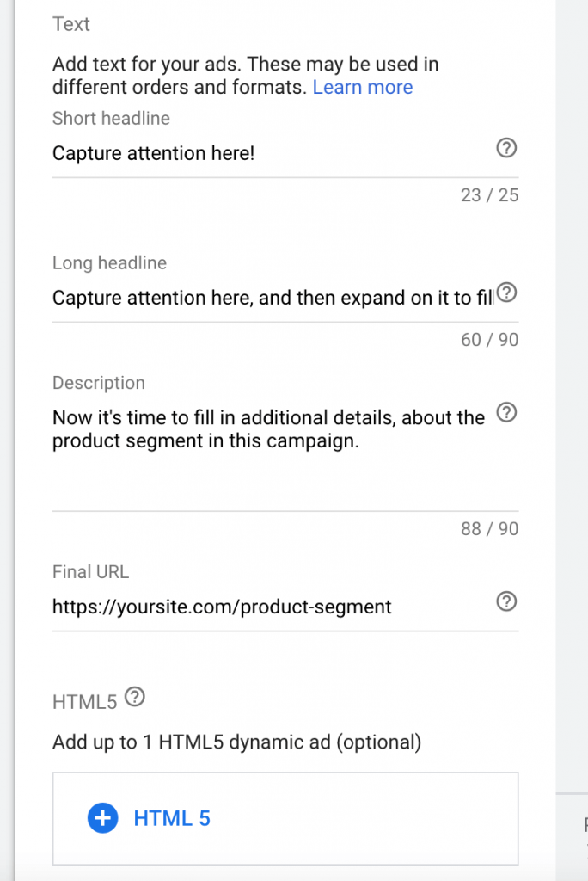Click the 88 / 90 character counter
The image size is (588, 881).
489,528
